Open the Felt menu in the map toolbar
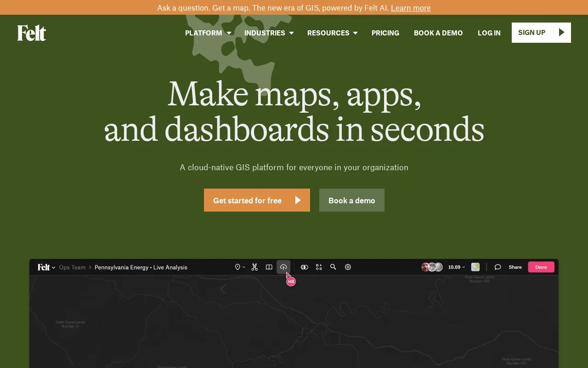588x368 pixels. tap(46, 267)
